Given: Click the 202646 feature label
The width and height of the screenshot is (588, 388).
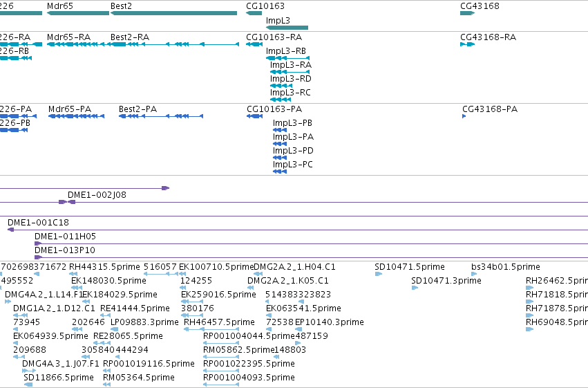Looking at the screenshot, I should [x=88, y=322].
